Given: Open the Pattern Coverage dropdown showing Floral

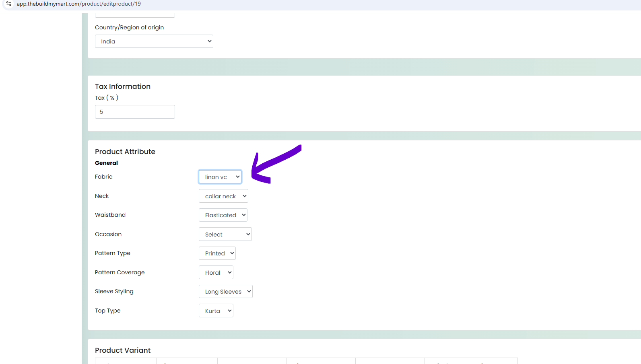Looking at the screenshot, I should click(x=216, y=272).
